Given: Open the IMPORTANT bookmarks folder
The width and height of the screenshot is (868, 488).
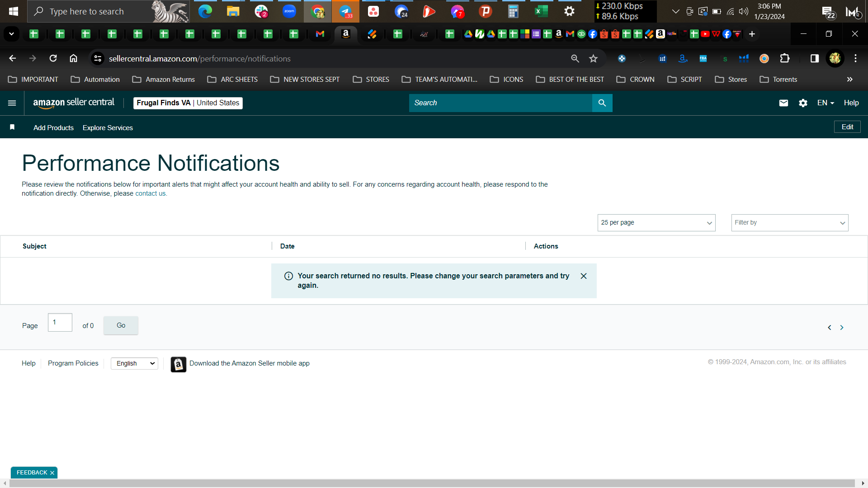Looking at the screenshot, I should tap(33, 79).
